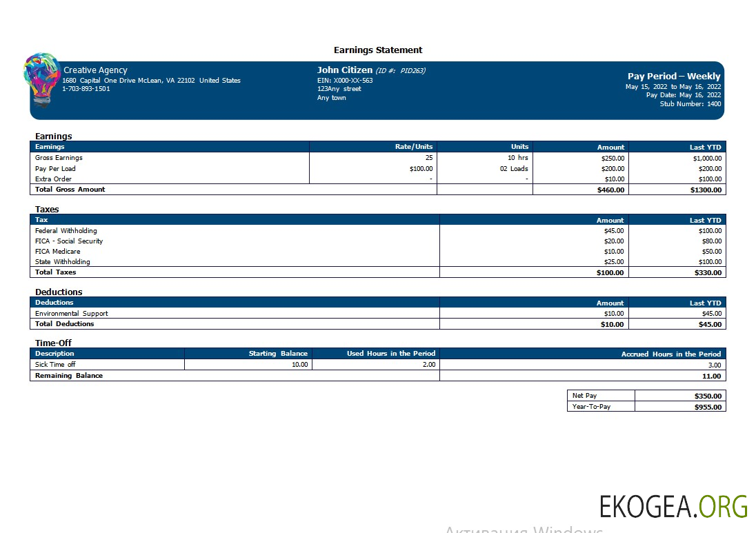756x533 pixels.
Task: Select the Sick Time off row label
Action: 55,365
